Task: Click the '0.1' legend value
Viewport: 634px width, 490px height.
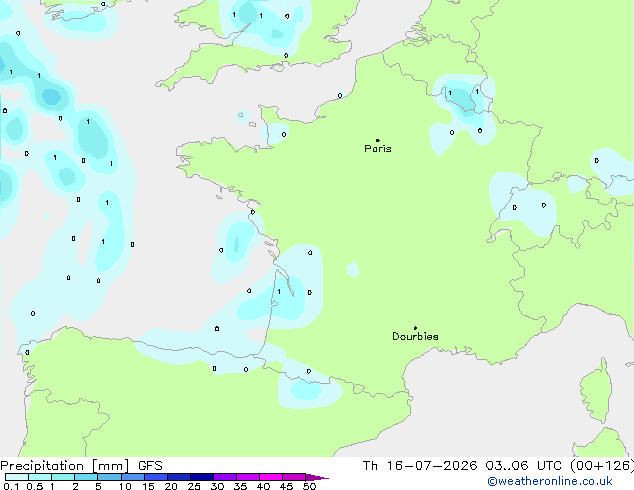Action: pyautogui.click(x=11, y=486)
